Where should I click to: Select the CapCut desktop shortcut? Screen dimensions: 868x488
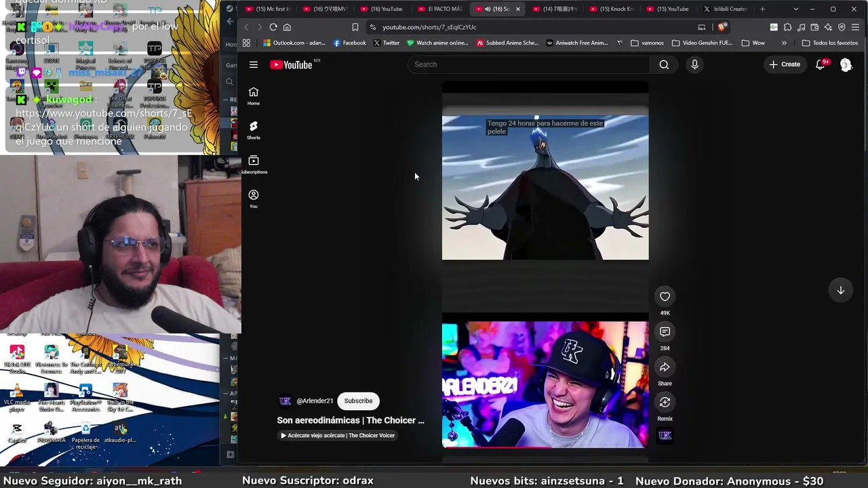pos(17,432)
